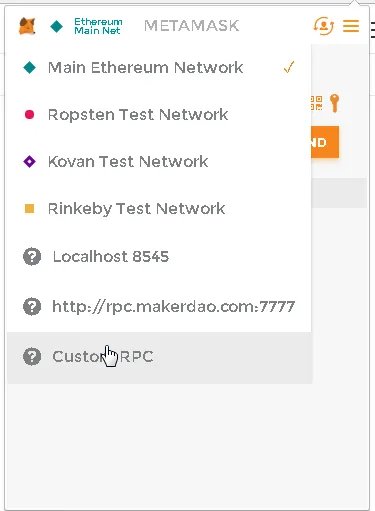Click the orange SEND button

point(325,142)
